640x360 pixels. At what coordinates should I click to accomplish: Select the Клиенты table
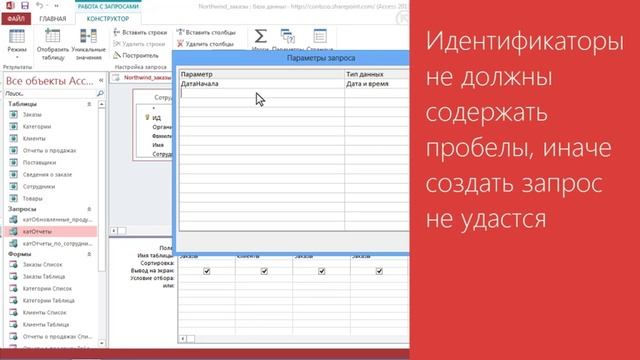point(51,138)
